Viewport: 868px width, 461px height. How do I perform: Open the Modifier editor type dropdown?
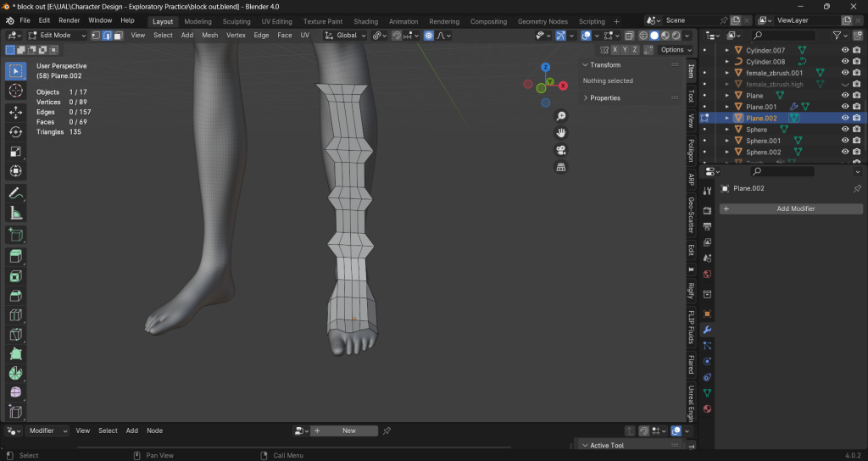pyautogui.click(x=47, y=430)
